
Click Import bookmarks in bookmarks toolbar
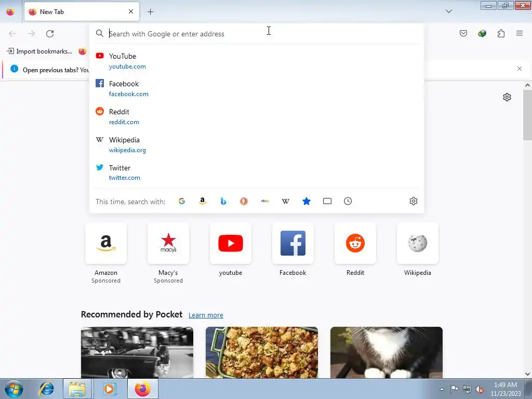(x=39, y=51)
